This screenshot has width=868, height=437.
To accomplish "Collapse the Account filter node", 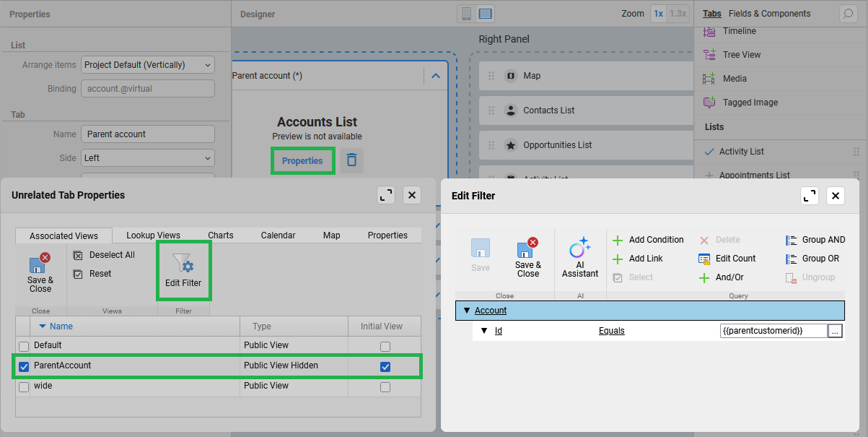I will click(x=466, y=311).
